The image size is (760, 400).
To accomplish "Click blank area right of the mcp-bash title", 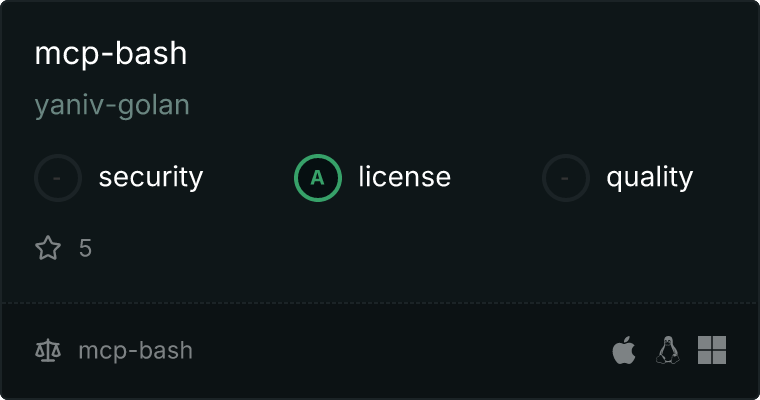I will click(460, 53).
